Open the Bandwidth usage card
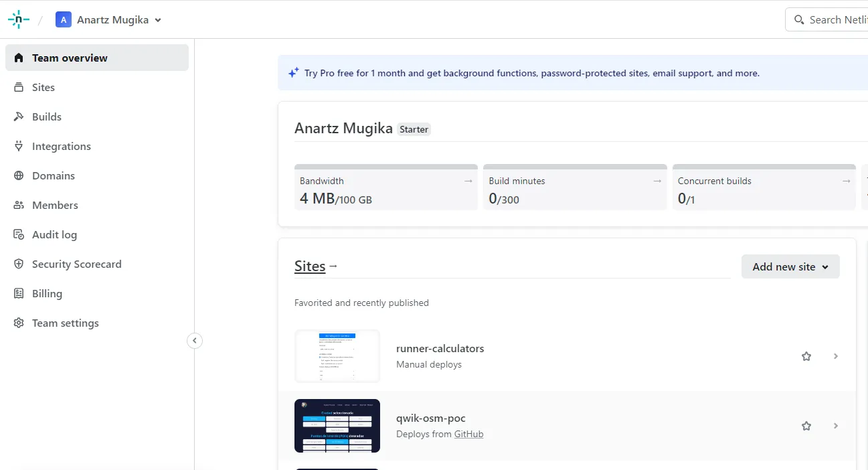The width and height of the screenshot is (868, 470). 386,187
